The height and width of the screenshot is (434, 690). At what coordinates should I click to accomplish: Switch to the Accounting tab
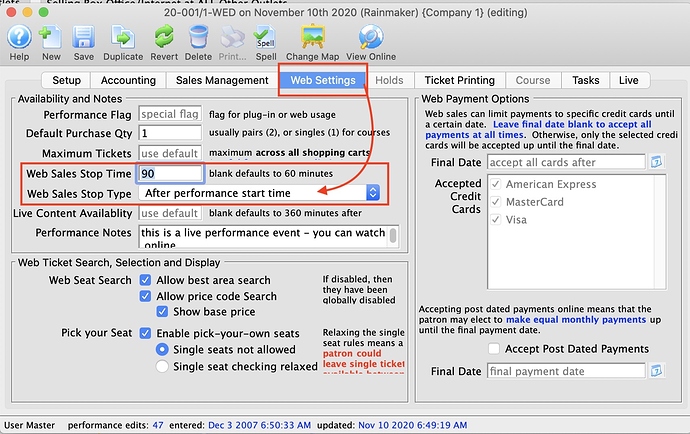click(x=128, y=80)
